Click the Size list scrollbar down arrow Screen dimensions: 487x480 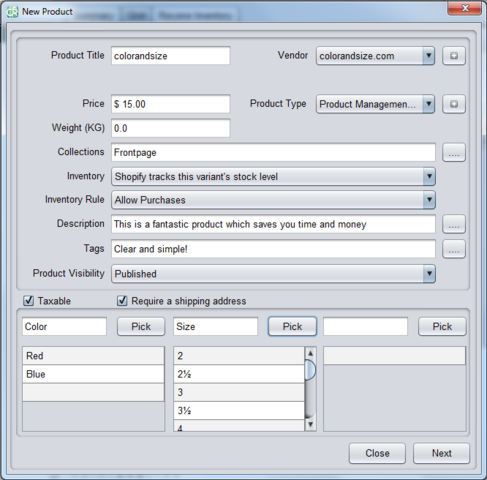pos(310,424)
